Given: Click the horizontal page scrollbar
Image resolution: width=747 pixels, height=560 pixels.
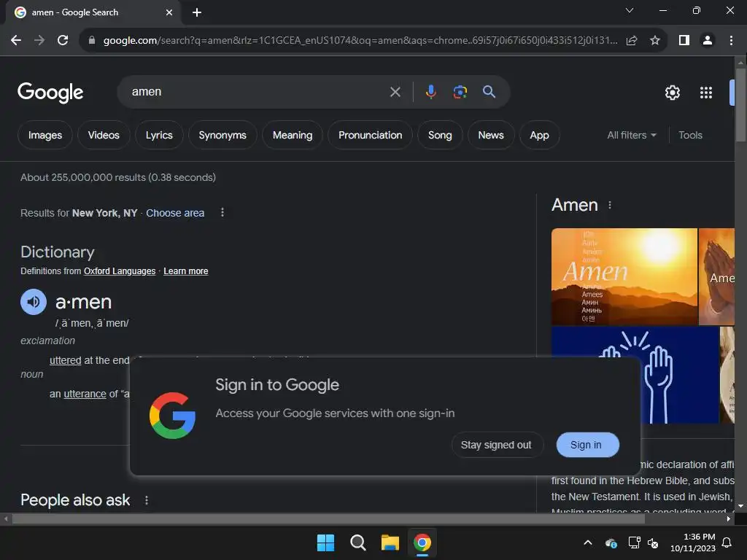Looking at the screenshot, I should 328,519.
